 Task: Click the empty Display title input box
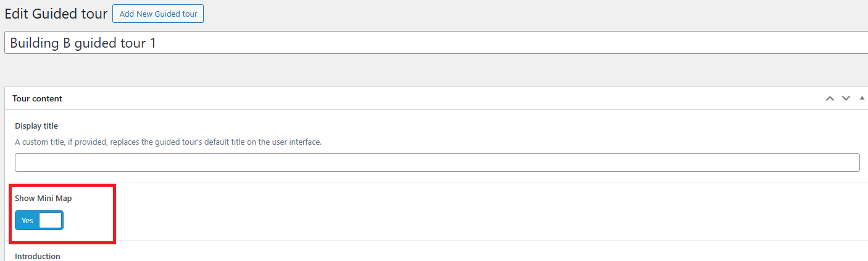(x=437, y=163)
